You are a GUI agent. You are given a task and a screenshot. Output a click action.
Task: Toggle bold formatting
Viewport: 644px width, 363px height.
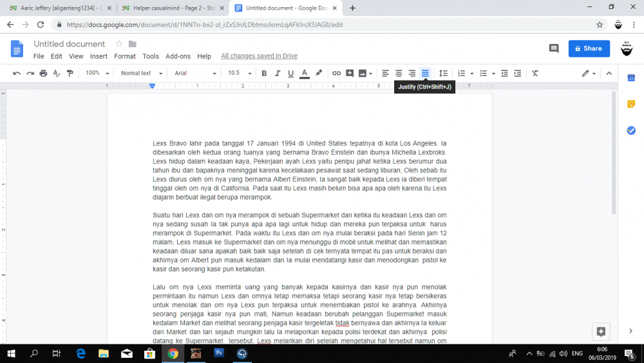(x=264, y=73)
